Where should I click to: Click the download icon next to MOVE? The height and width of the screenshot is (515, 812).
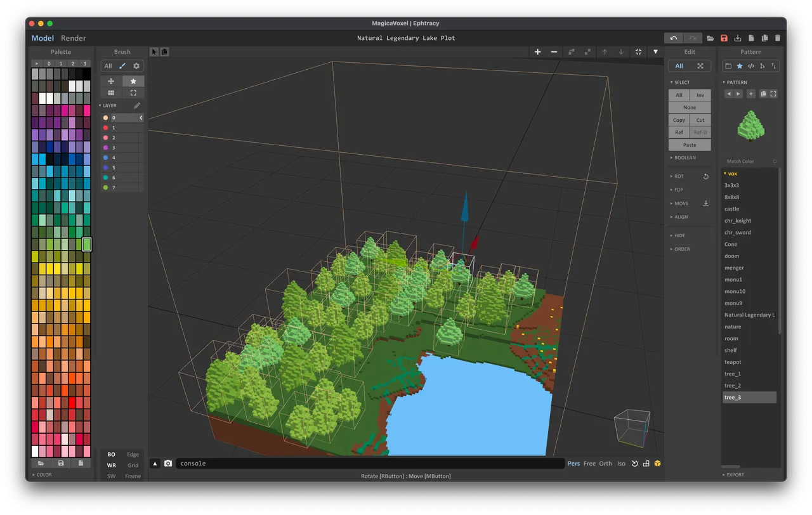(x=706, y=204)
